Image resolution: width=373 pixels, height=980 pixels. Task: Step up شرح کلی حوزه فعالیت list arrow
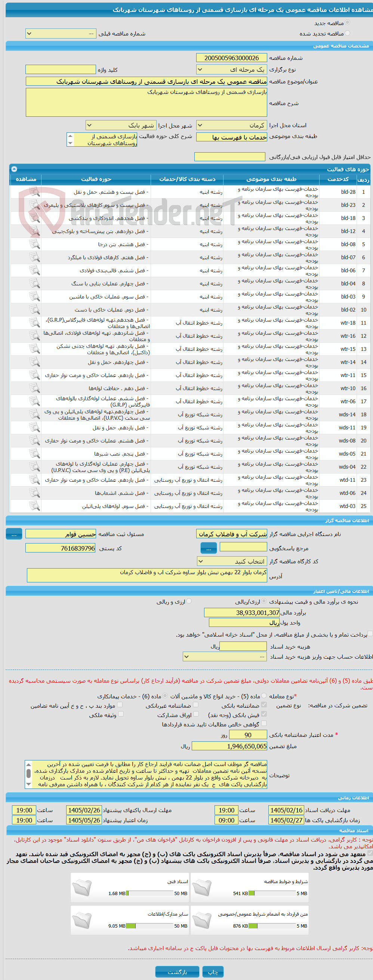click(70, 136)
